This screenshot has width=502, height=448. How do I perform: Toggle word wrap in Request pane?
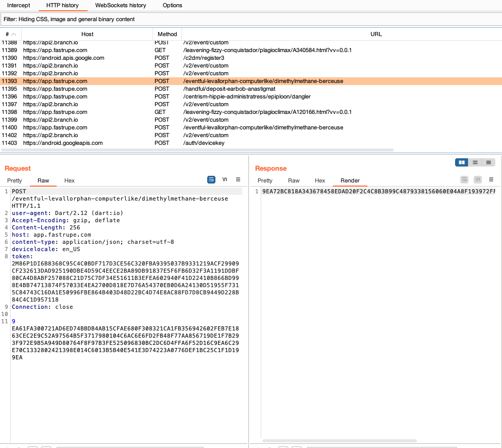coord(211,179)
